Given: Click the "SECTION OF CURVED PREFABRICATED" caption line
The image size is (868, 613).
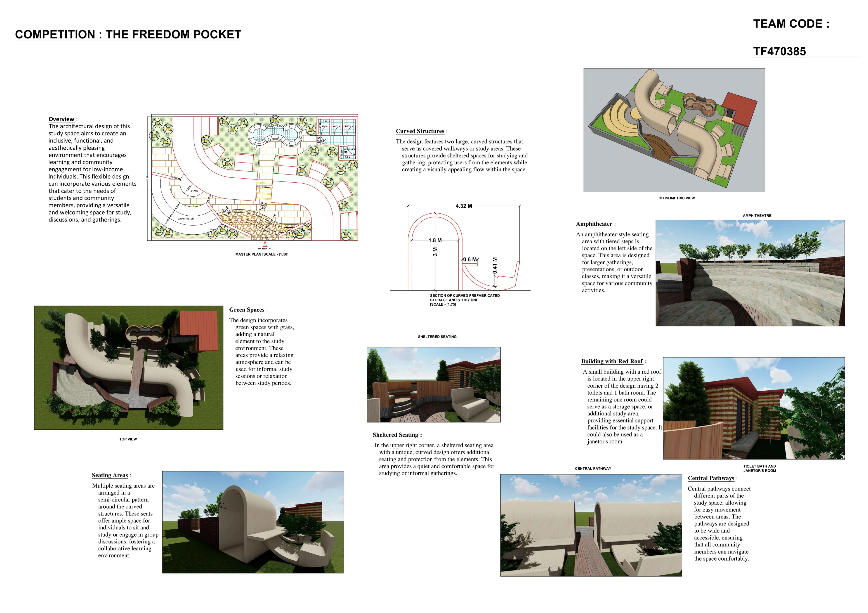Looking at the screenshot, I should (465, 296).
